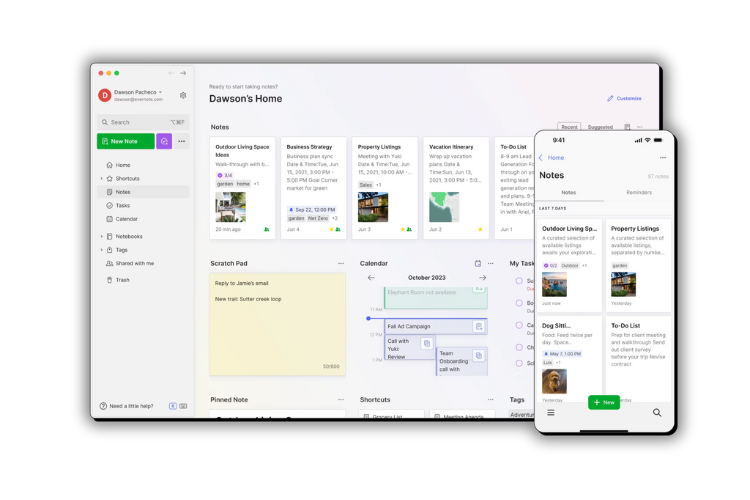This screenshot has width=750, height=500.
Task: Click Need a little help?
Action: click(127, 406)
